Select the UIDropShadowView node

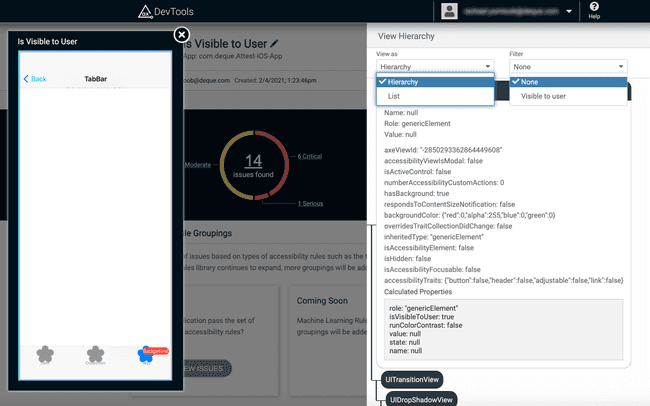click(x=422, y=399)
